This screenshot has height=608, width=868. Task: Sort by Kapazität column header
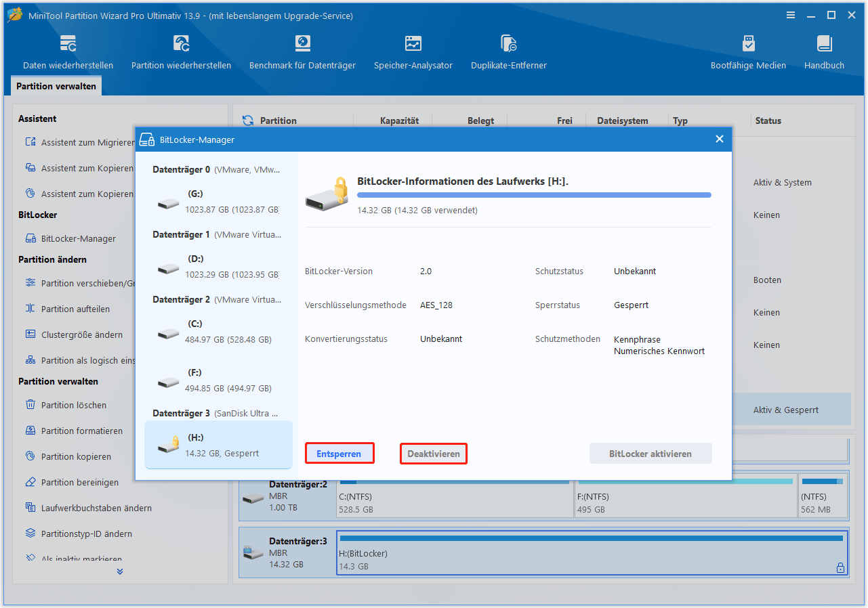pos(399,121)
